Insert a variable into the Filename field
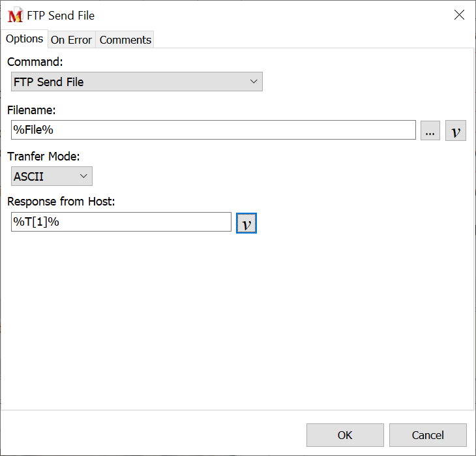The width and height of the screenshot is (476, 456). click(x=456, y=130)
